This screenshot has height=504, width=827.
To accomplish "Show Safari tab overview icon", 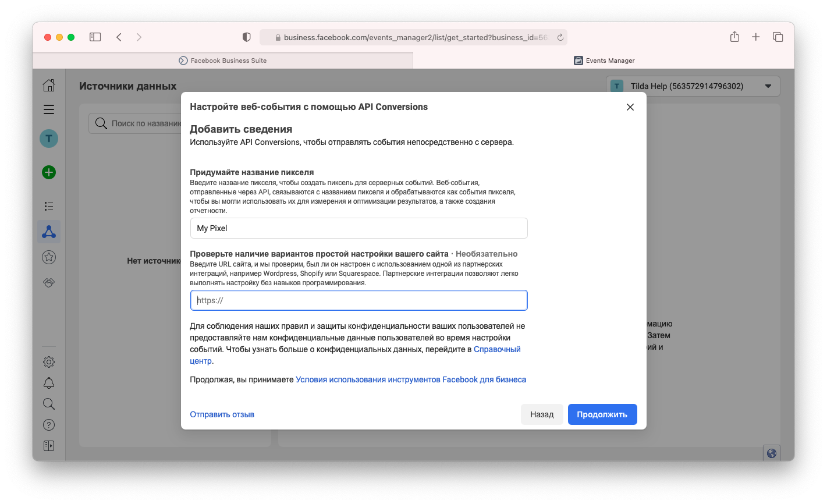I will pyautogui.click(x=778, y=37).
